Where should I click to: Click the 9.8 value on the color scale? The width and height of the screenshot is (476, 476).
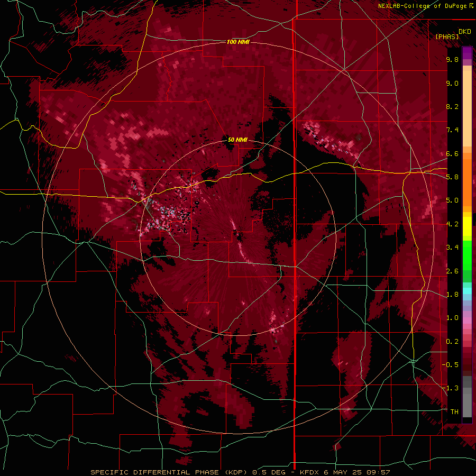(x=452, y=59)
